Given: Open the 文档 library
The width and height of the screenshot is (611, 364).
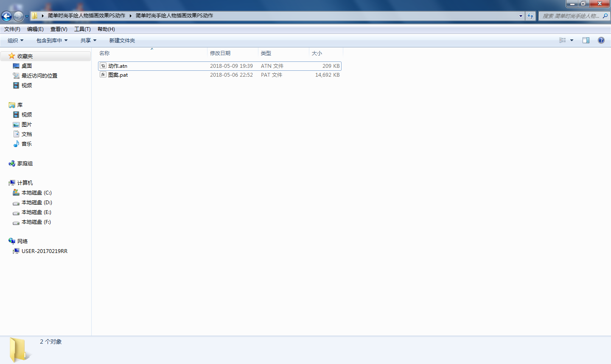Looking at the screenshot, I should click(x=27, y=134).
